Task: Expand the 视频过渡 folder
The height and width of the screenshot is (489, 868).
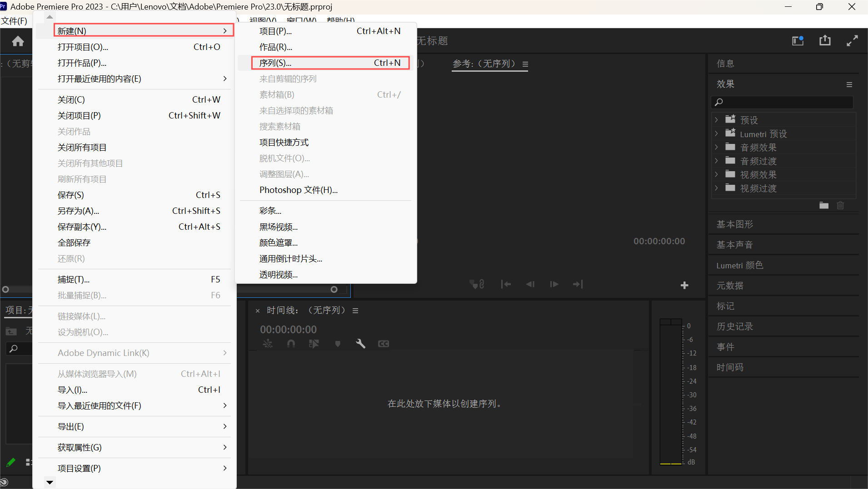Action: coord(717,188)
